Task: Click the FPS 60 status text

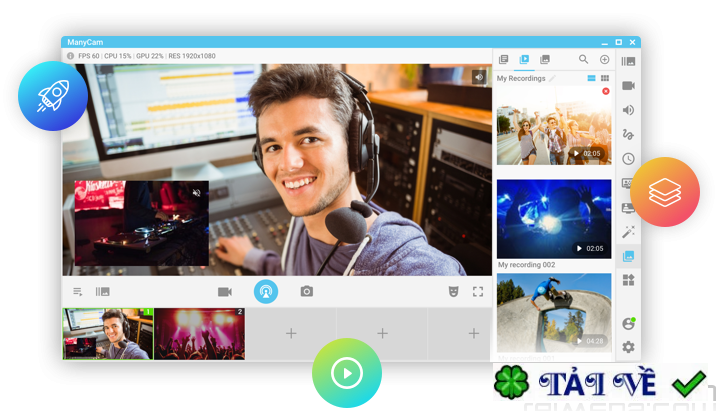Action: coord(89,56)
